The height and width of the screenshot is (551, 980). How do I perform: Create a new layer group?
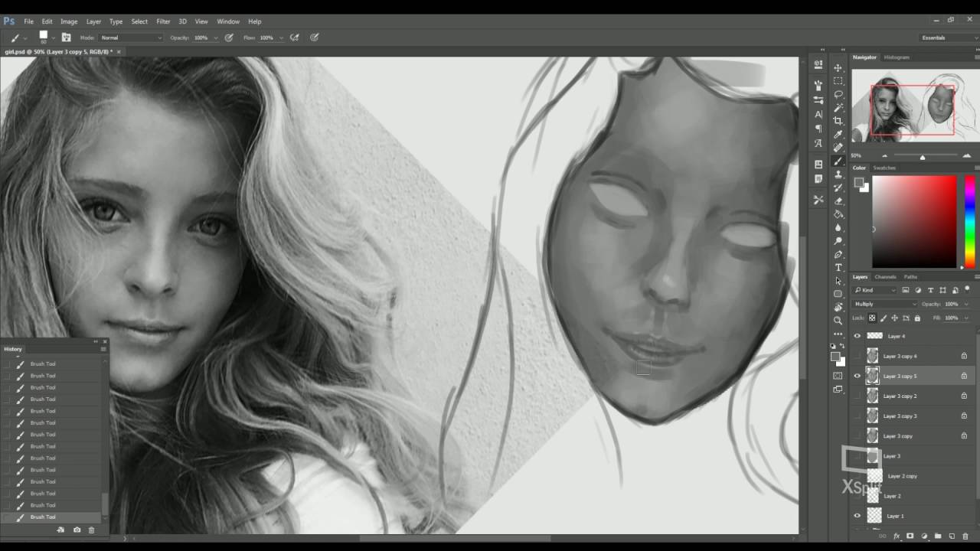coord(938,536)
